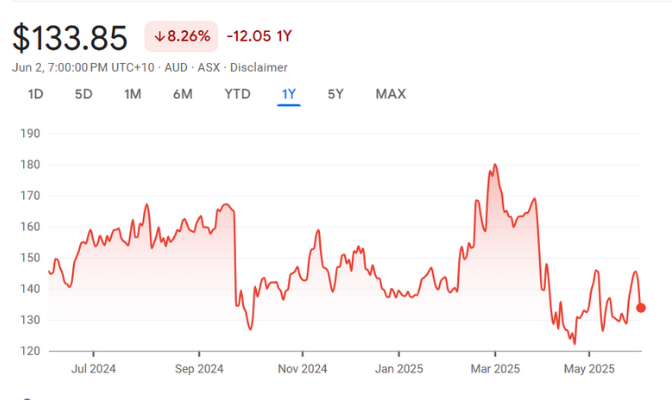Click the 190 y-axis label
This screenshot has width=672, height=400.
pos(30,133)
